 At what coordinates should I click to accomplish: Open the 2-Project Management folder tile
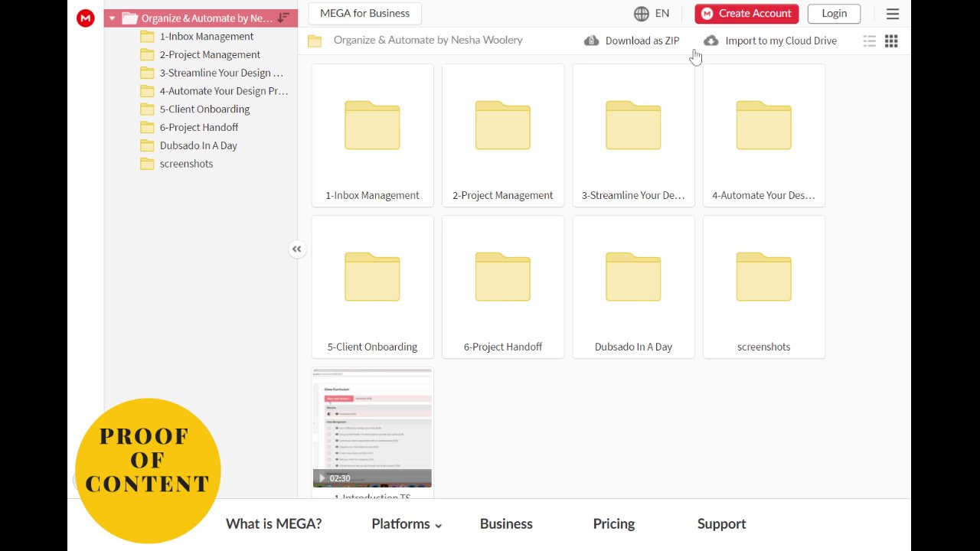coord(503,135)
